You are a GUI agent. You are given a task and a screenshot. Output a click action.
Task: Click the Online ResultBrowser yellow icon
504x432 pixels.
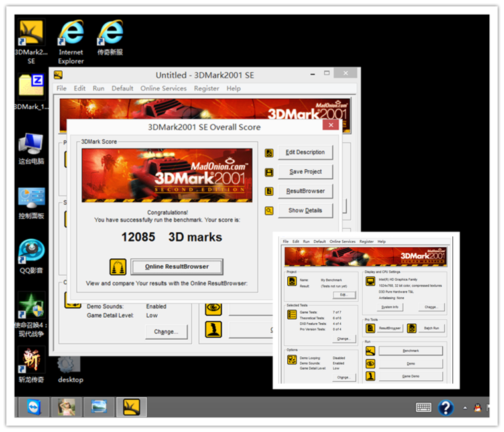[x=118, y=267]
